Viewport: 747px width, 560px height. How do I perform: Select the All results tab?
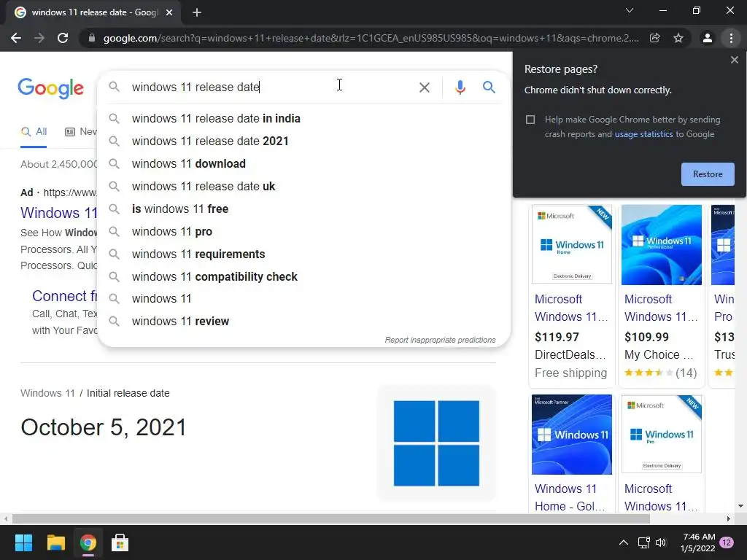[x=34, y=132]
